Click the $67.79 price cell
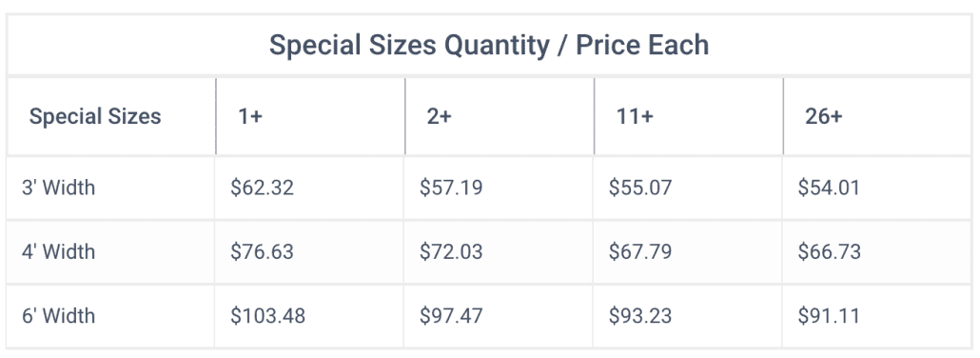The image size is (980, 358). pos(640,251)
